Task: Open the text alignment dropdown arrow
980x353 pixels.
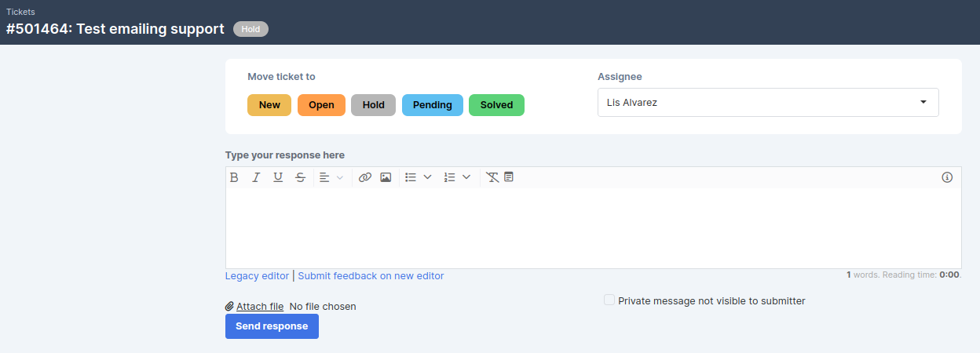Action: click(x=340, y=177)
